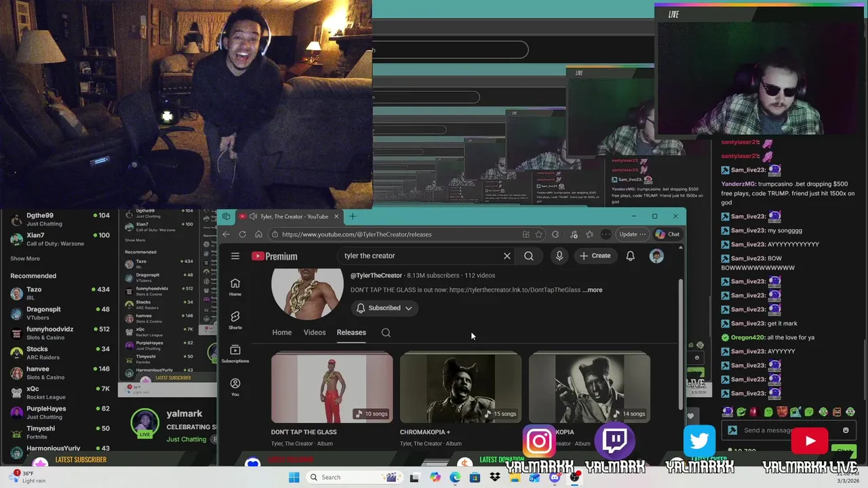This screenshot has height=488, width=868.
Task: Search within the Tyler channel using the tab-row magnifier
Action: pyautogui.click(x=386, y=332)
